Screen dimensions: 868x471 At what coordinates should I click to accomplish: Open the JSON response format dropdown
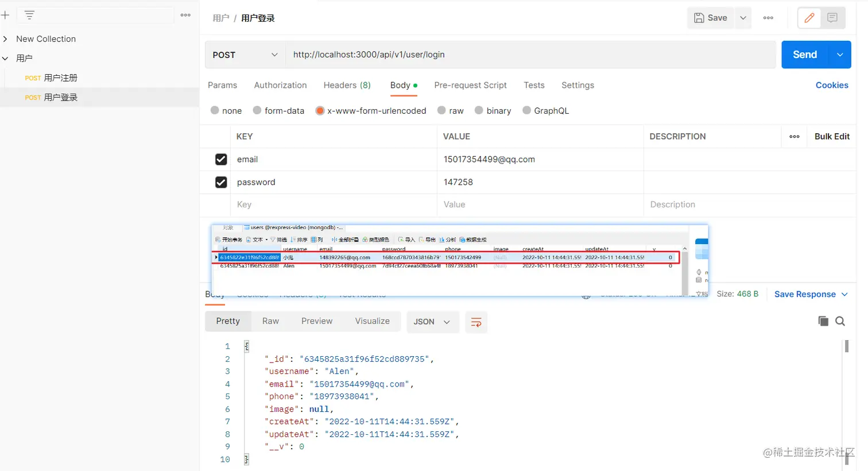pyautogui.click(x=432, y=322)
